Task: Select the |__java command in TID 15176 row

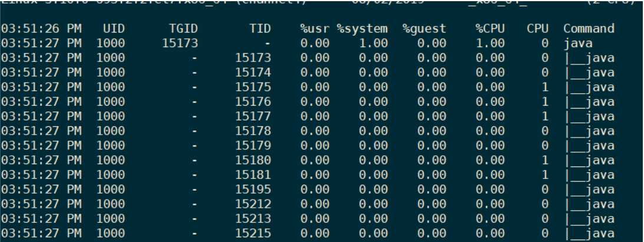Action: [x=589, y=102]
